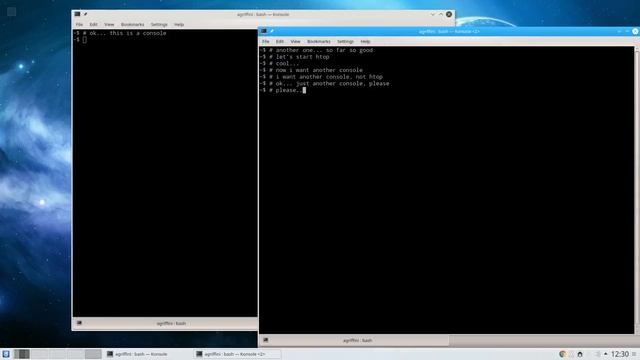
Task: Open Settings menu in back Konsole window
Action: click(159, 24)
